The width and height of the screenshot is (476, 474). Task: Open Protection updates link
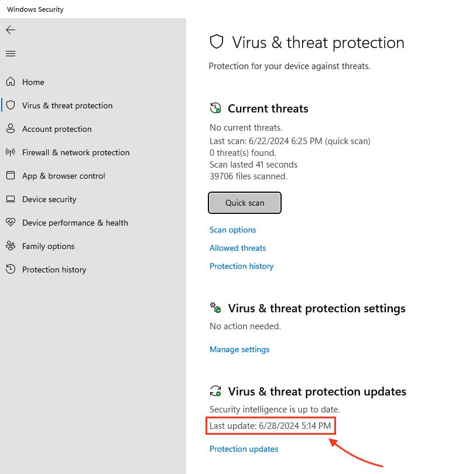coord(244,449)
